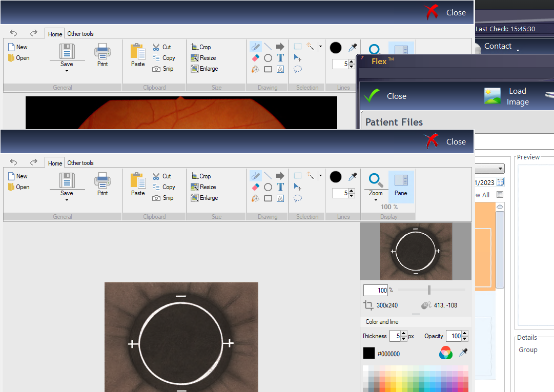The image size is (554, 392).
Task: Switch to Home tab in ring-image editor
Action: pos(55,163)
